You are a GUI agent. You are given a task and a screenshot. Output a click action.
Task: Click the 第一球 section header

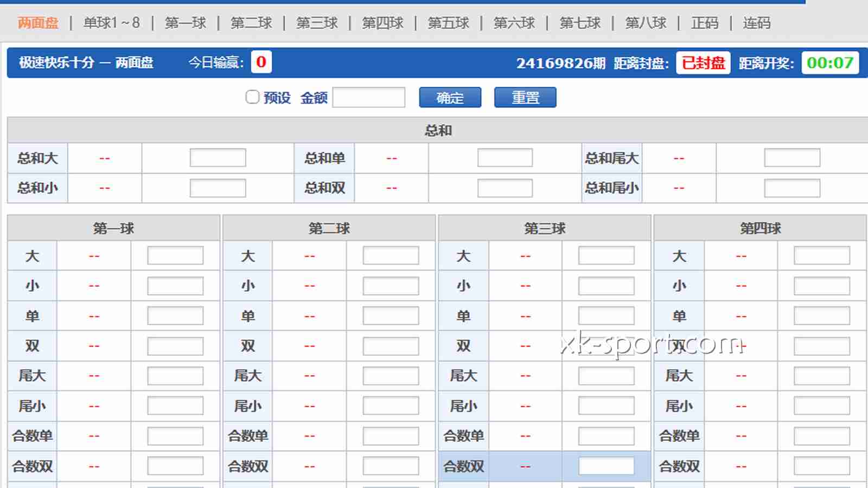tap(113, 228)
